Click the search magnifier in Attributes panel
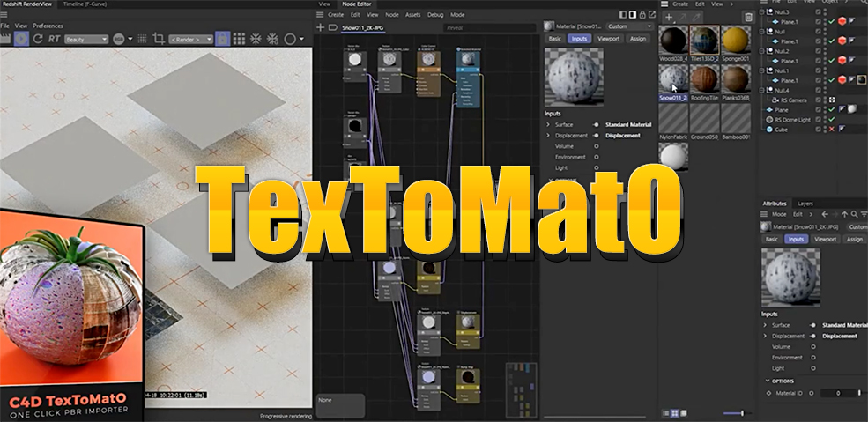 click(855, 214)
